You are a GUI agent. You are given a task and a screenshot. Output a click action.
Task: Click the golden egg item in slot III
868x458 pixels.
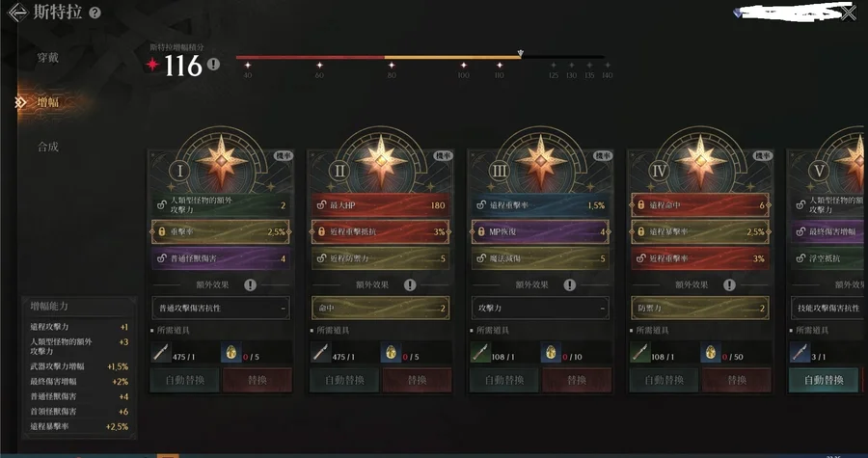[551, 353]
